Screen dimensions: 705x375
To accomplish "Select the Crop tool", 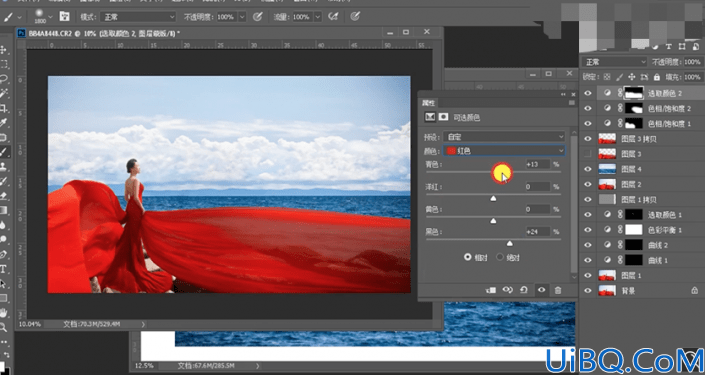I will 4,108.
